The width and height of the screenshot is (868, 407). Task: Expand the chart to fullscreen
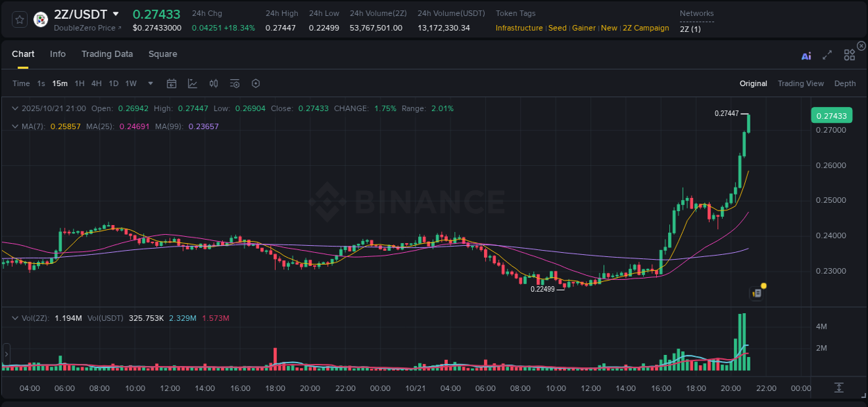click(826, 56)
